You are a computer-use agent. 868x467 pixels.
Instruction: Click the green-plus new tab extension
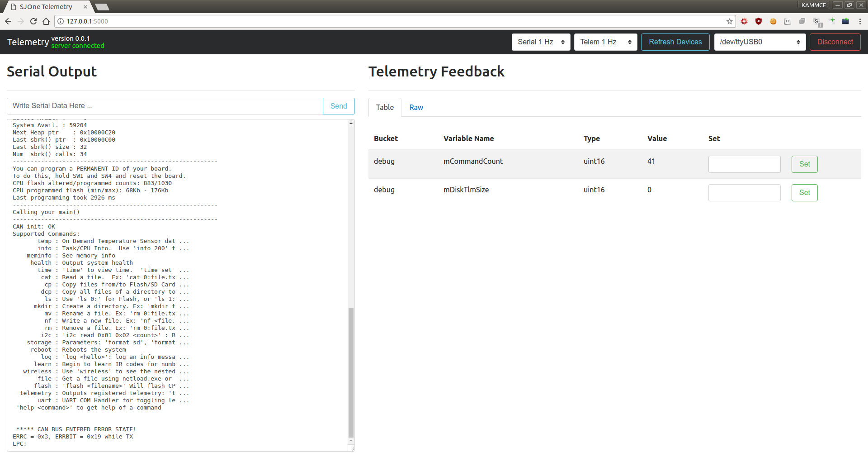point(832,21)
